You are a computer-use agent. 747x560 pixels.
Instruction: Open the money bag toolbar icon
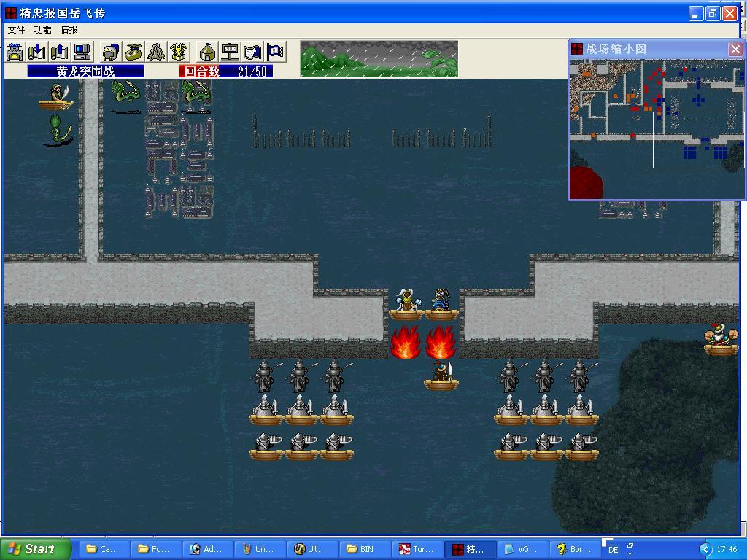[133, 52]
